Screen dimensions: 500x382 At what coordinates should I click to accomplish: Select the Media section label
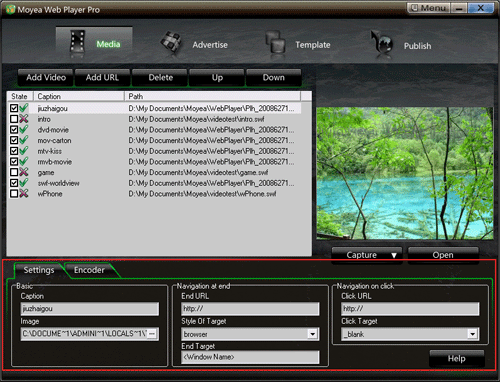[108, 44]
